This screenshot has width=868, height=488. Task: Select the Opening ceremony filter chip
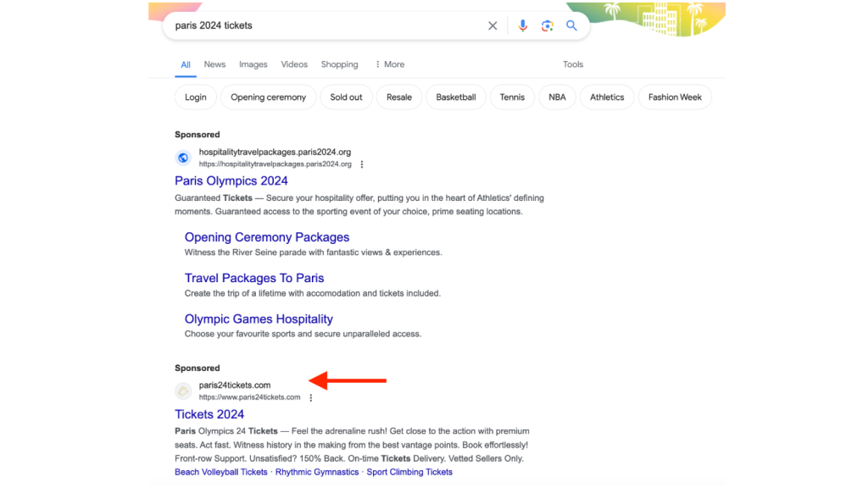click(x=268, y=97)
